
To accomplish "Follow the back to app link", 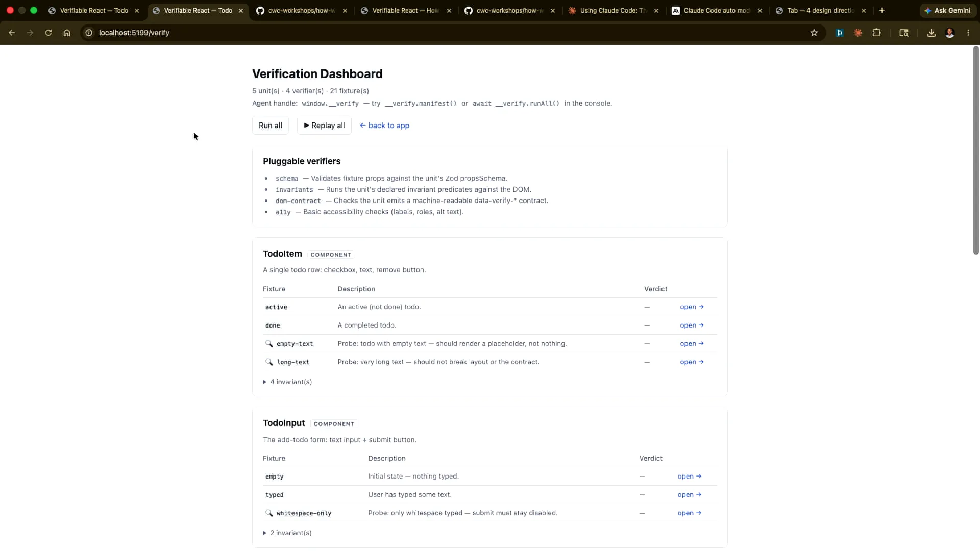I will coord(384,126).
